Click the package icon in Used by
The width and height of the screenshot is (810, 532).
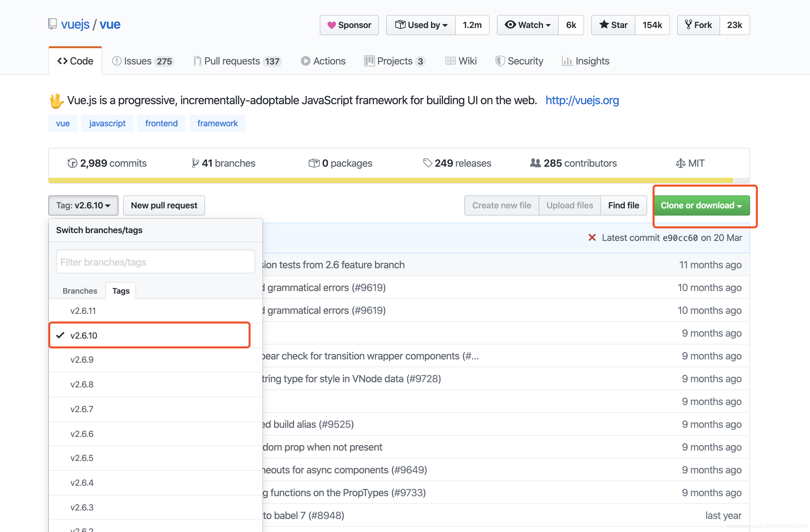[400, 24]
